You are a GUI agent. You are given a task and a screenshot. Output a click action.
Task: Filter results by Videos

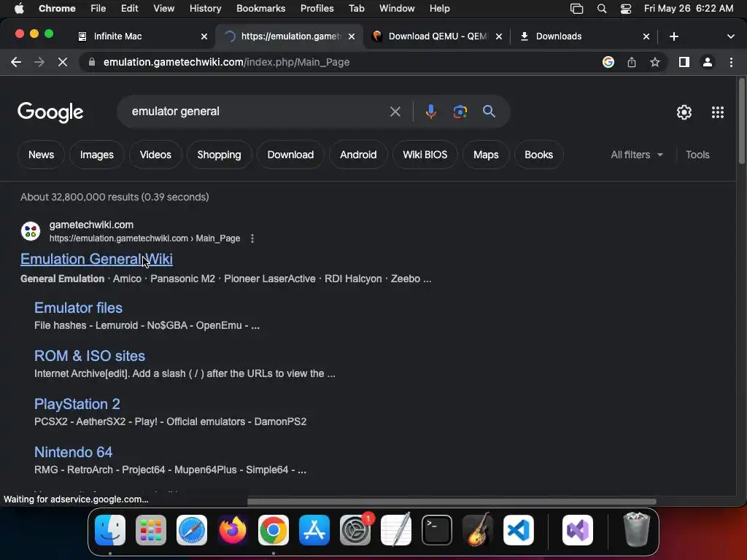tap(155, 155)
